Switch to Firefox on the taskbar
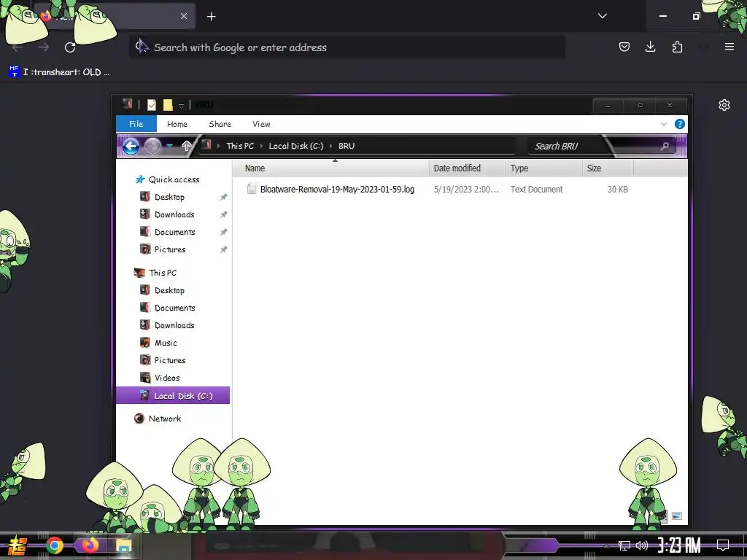The height and width of the screenshot is (560, 747). pyautogui.click(x=90, y=545)
